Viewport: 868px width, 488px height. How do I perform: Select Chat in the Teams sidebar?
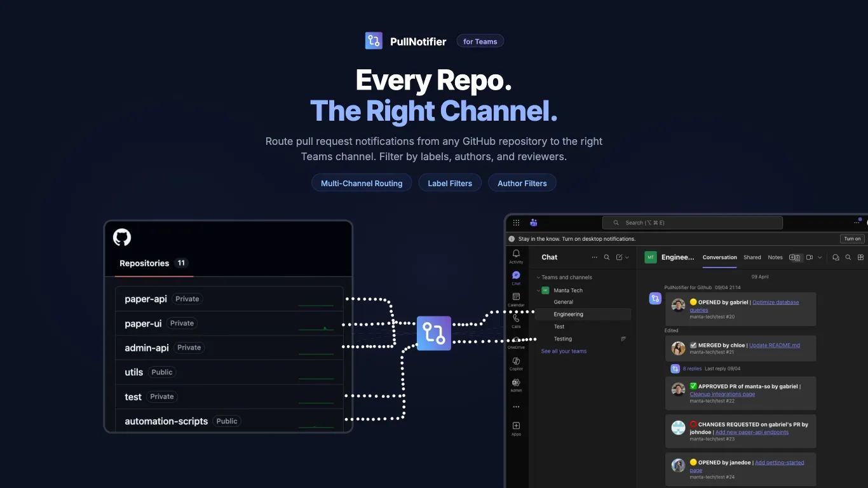pyautogui.click(x=516, y=278)
